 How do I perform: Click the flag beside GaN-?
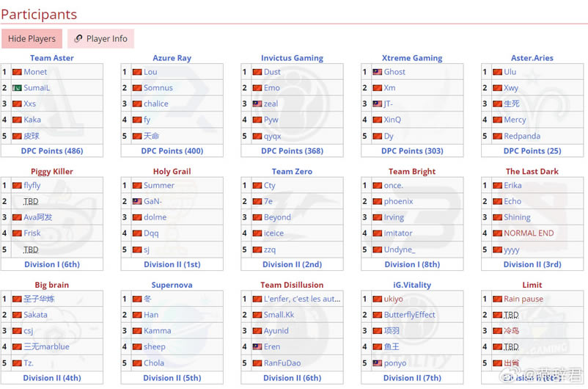(137, 202)
